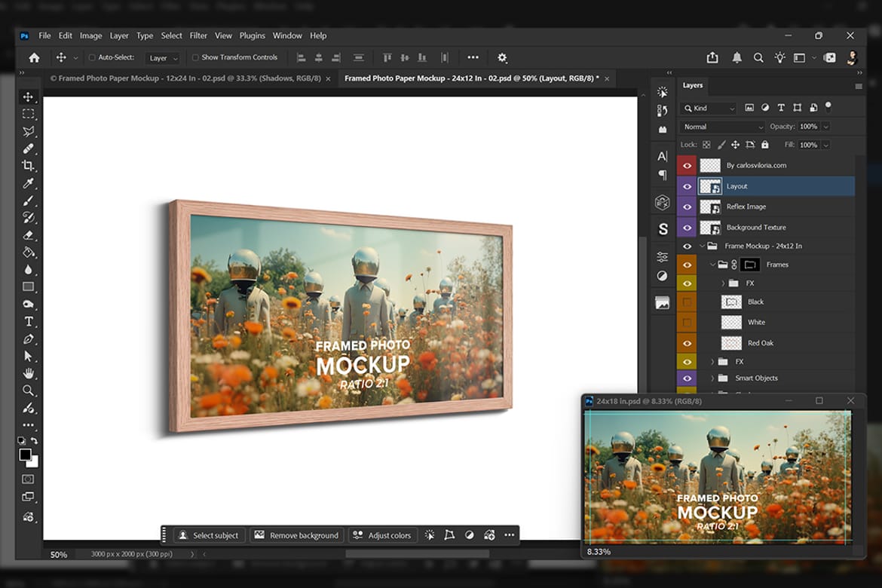Click the Remove background button
Screen dimensions: 882x588
pos(296,535)
